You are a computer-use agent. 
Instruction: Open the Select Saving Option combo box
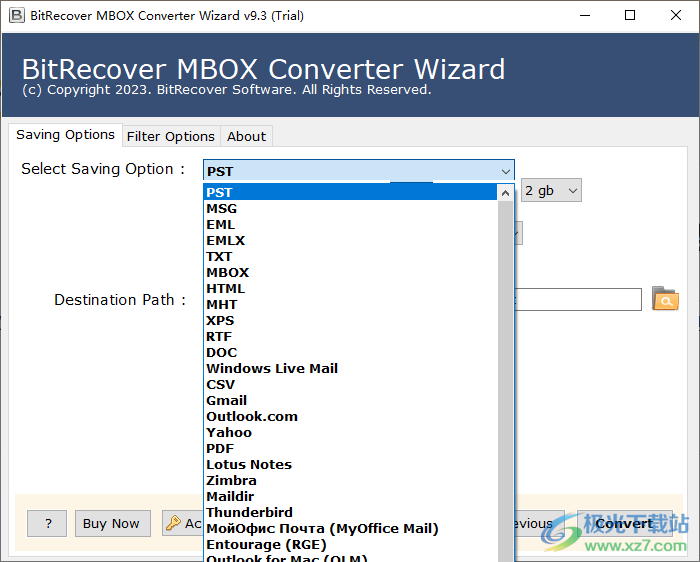(x=358, y=171)
